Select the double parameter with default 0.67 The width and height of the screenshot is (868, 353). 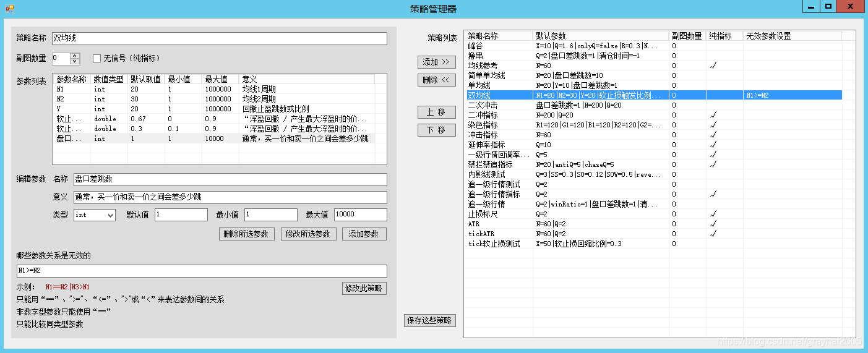point(214,119)
